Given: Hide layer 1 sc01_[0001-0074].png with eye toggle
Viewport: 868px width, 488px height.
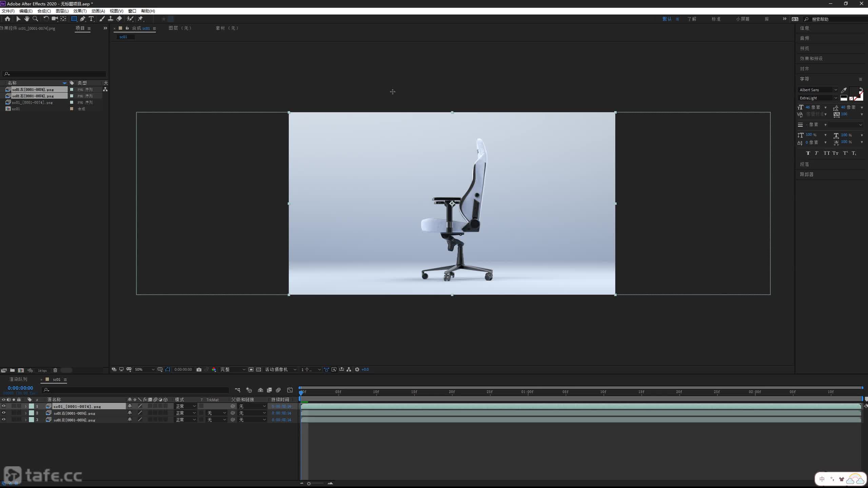Looking at the screenshot, I should point(4,406).
